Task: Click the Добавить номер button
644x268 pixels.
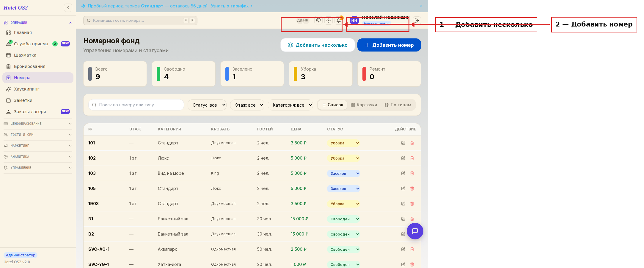Action: tap(389, 45)
